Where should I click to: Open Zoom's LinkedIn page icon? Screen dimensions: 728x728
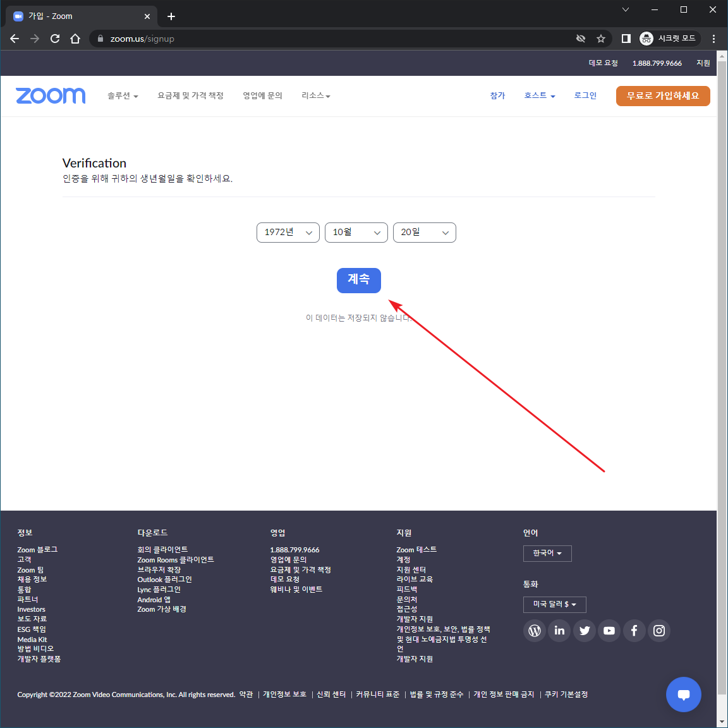click(559, 631)
